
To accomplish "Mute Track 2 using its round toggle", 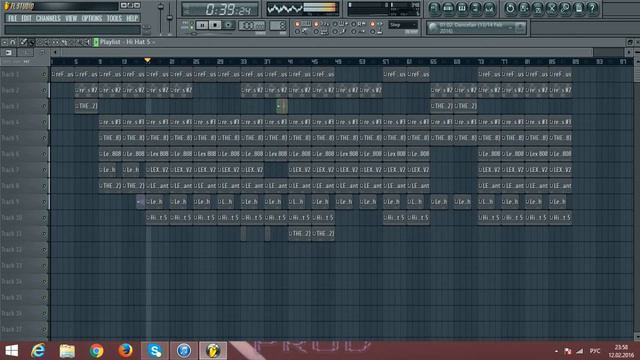I will [44, 90].
